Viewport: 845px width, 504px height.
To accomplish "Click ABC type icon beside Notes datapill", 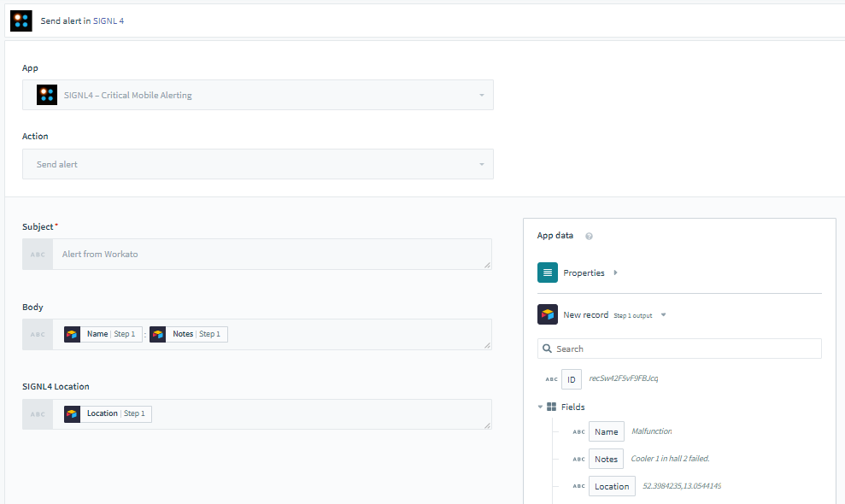I will pos(578,460).
